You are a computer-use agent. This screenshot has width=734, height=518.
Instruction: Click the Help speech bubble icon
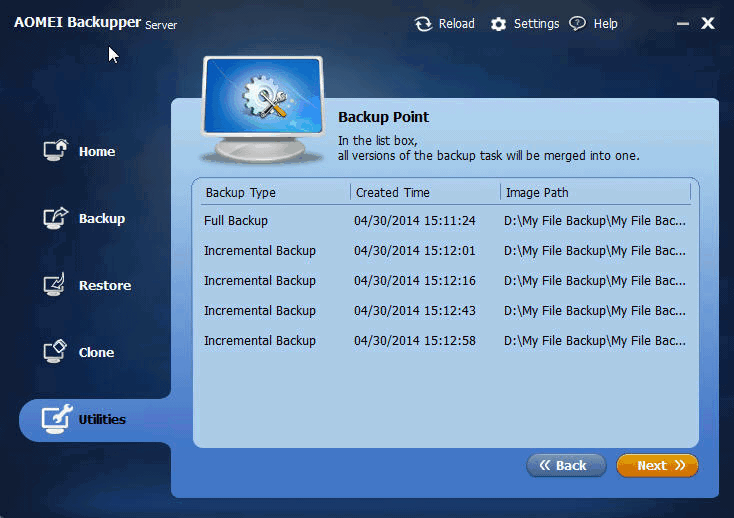pos(577,23)
